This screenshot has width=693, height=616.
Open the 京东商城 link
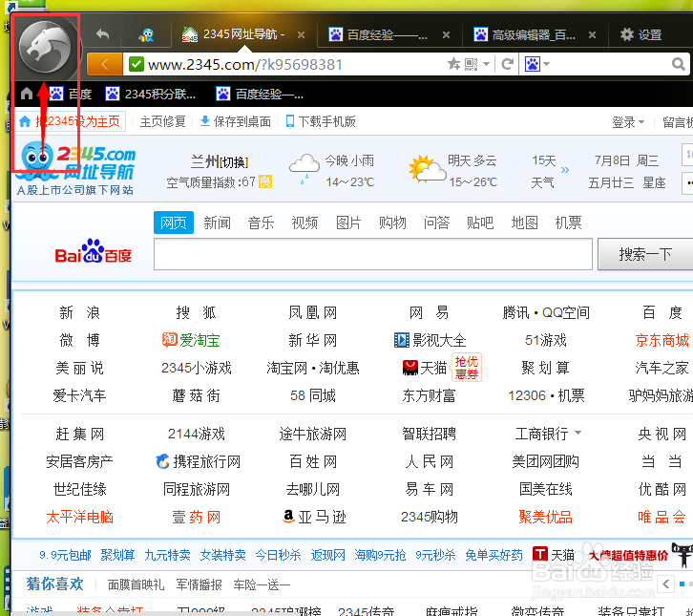click(661, 340)
